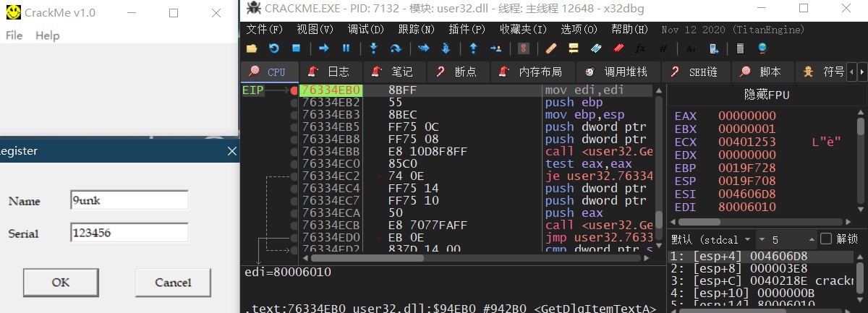Click the run arrow icon

click(324, 48)
